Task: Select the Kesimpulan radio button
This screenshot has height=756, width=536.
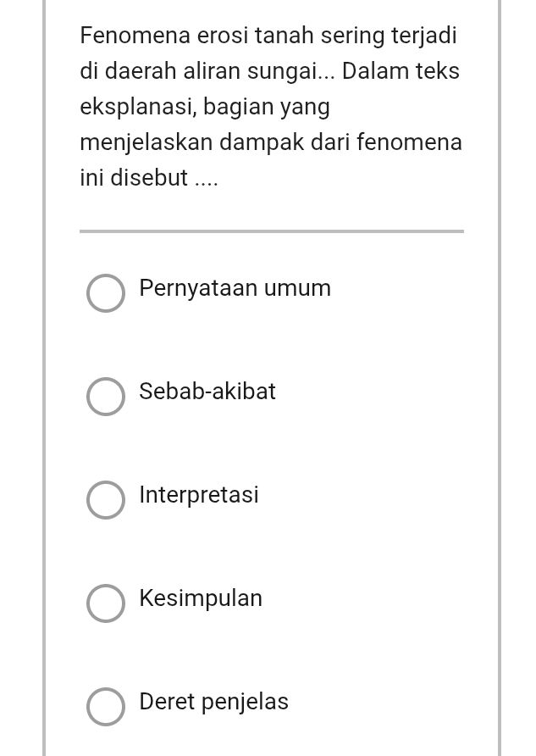Action: point(106,603)
